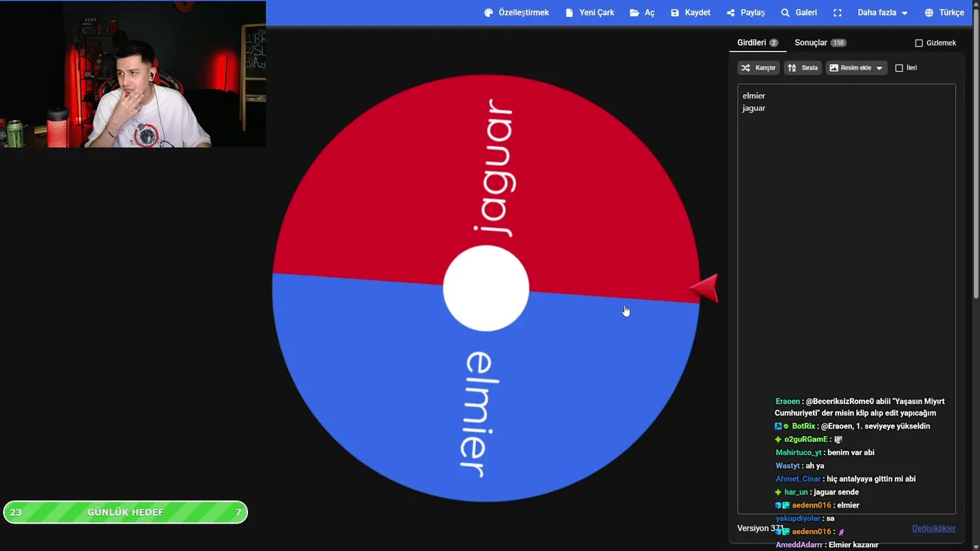This screenshot has width=980, height=551.
Task: Click the BotRix chat username
Action: click(x=803, y=426)
